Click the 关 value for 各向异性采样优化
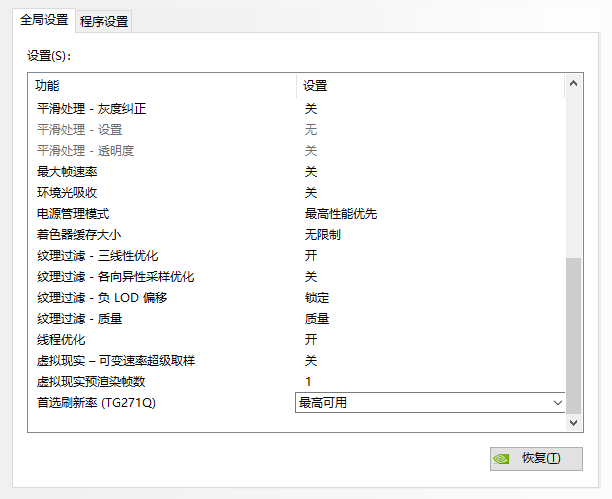Viewport: 612px width, 499px height. coord(311,277)
